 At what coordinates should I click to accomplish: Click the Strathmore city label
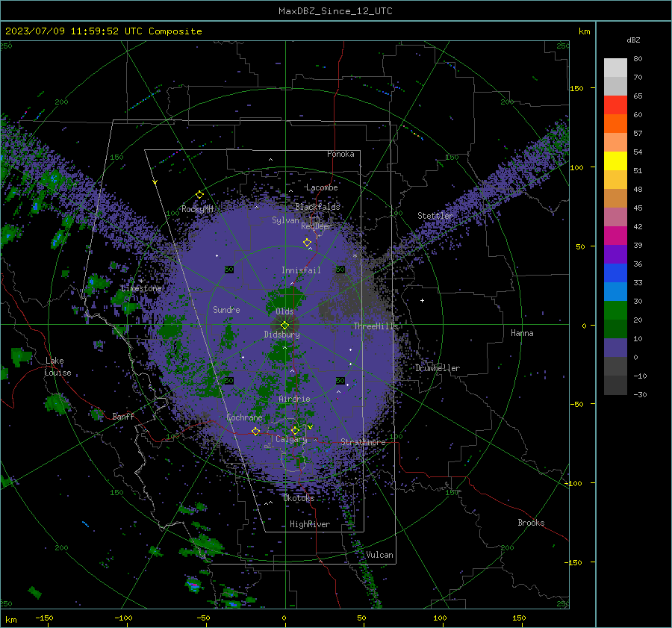363,442
